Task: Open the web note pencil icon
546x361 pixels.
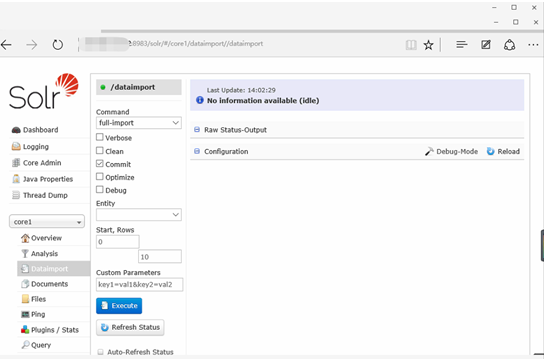Action: [x=486, y=45]
